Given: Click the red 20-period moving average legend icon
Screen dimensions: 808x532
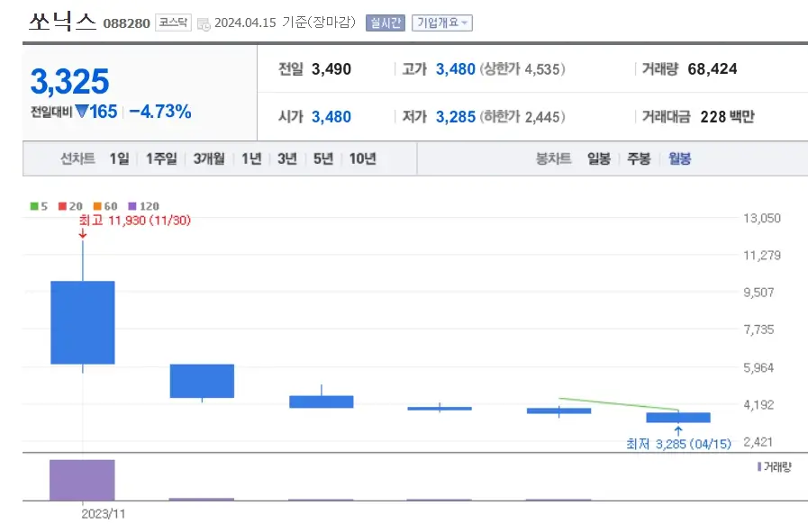Looking at the screenshot, I should pyautogui.click(x=61, y=206).
